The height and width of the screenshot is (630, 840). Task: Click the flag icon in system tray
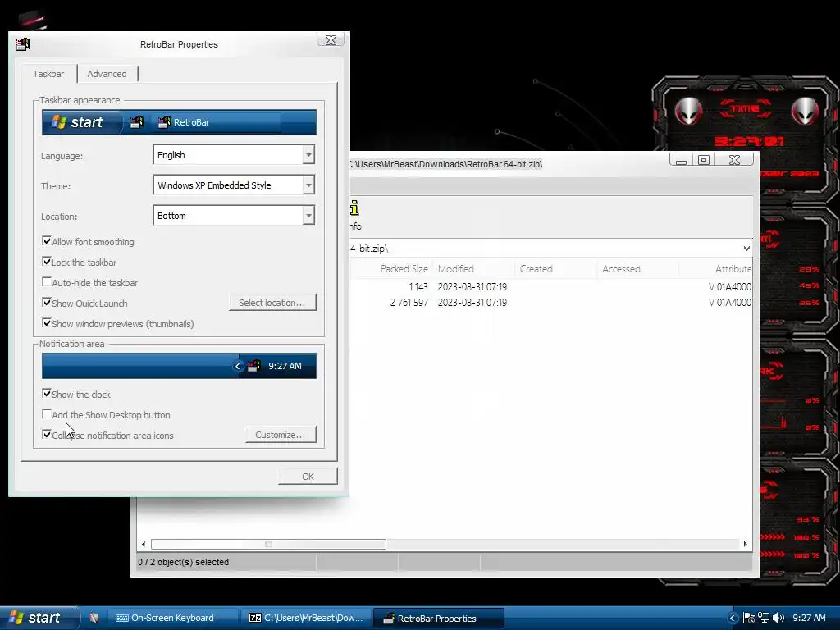pos(749,619)
